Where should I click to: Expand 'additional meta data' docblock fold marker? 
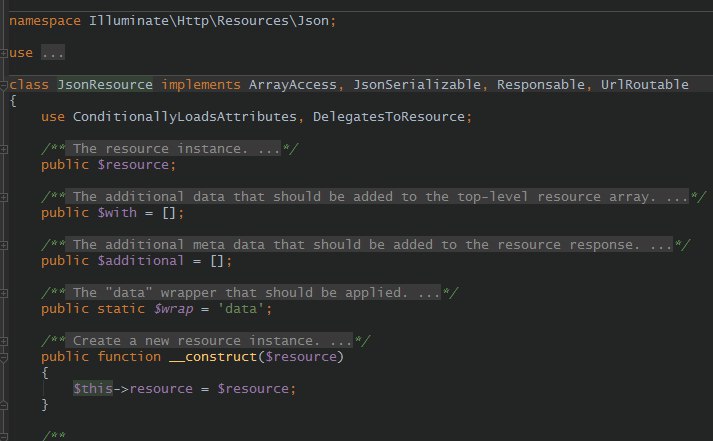4,246
